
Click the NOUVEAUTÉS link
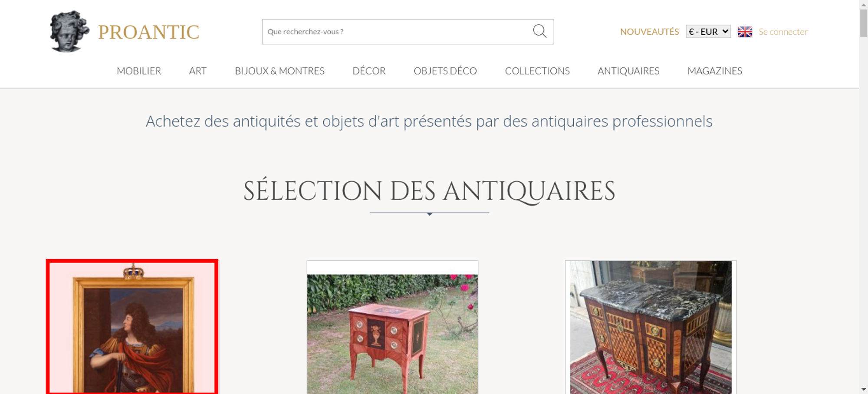(649, 32)
